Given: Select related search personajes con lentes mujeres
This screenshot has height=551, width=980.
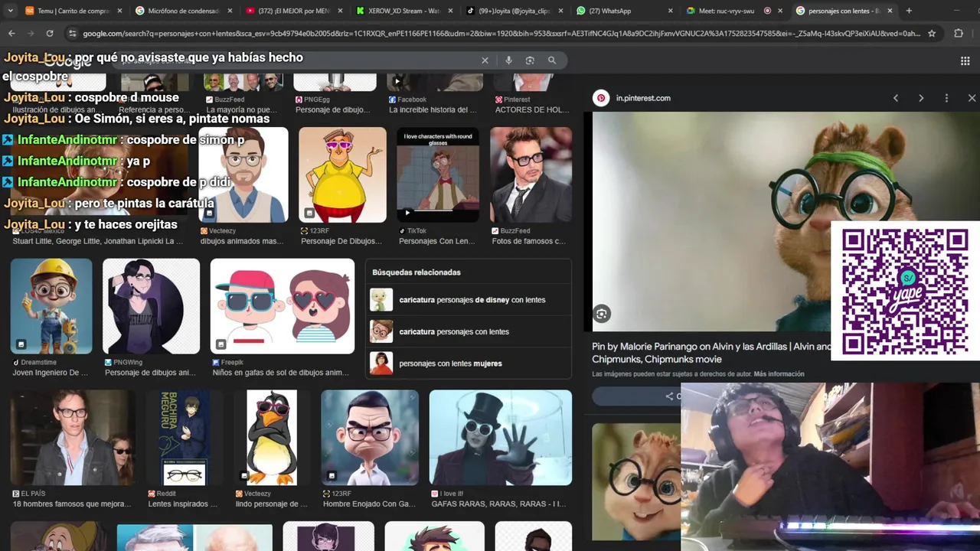Looking at the screenshot, I should 469,364.
